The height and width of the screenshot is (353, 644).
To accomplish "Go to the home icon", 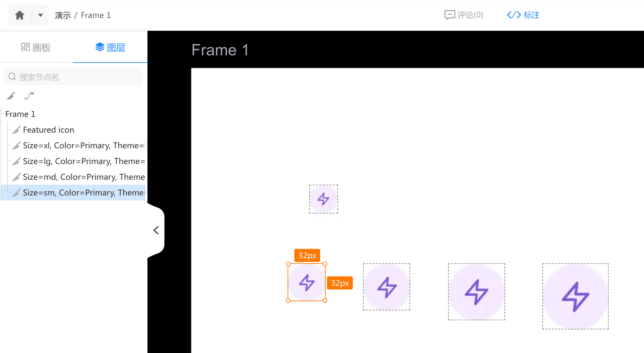I will point(20,15).
